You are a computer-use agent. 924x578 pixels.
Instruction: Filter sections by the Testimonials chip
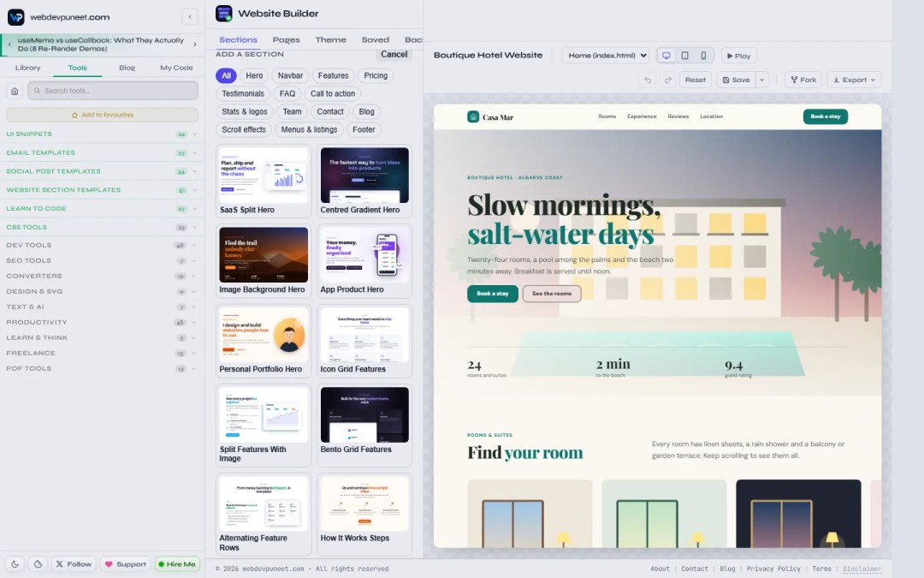(x=243, y=94)
